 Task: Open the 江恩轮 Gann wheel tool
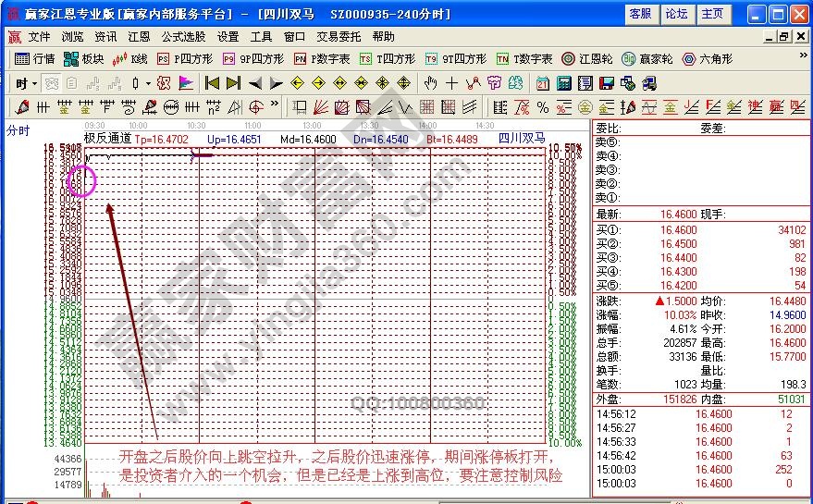point(587,58)
